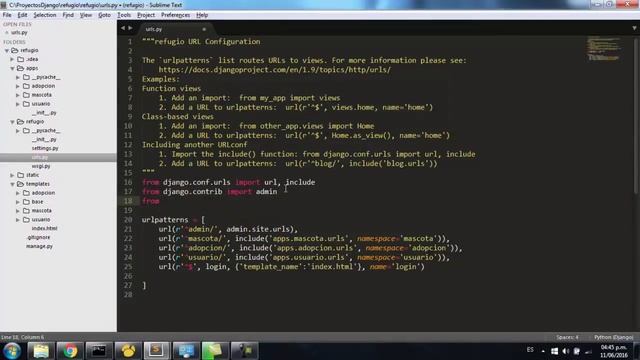Click 'urlpatterns' on line 20

click(165, 220)
